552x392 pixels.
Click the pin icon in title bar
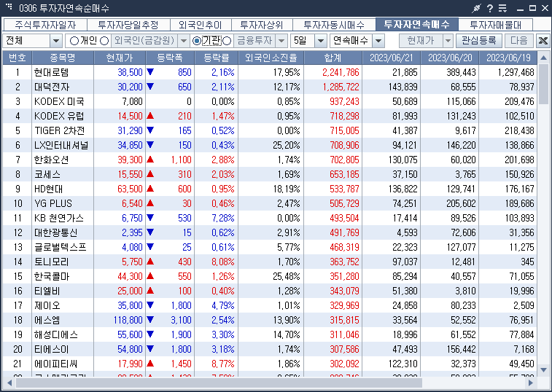[476, 8]
